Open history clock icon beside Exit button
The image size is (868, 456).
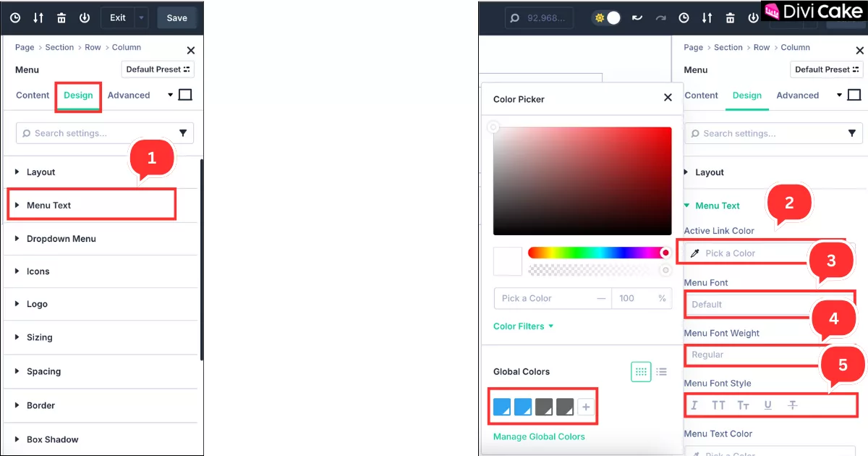tap(16, 17)
